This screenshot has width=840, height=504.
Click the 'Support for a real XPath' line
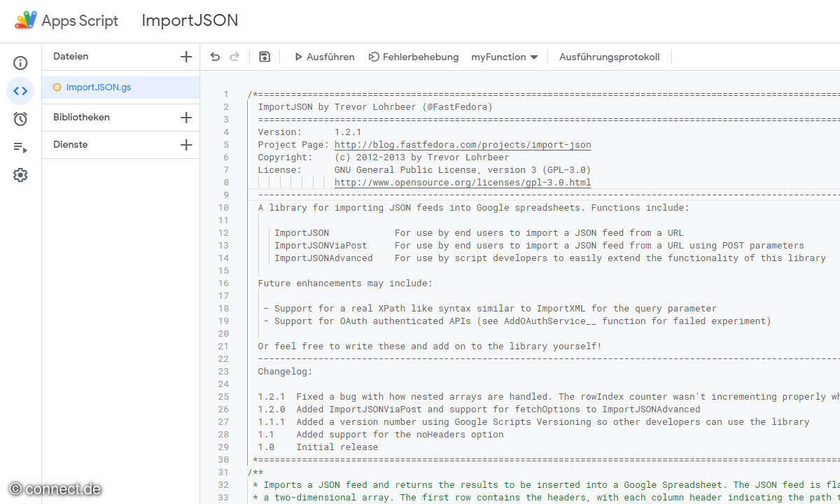pos(490,309)
